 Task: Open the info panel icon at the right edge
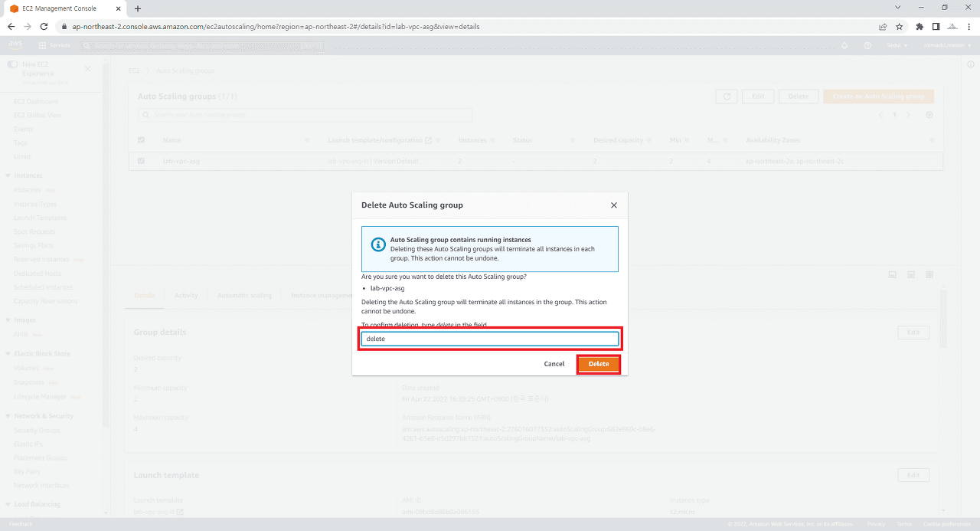coord(970,64)
